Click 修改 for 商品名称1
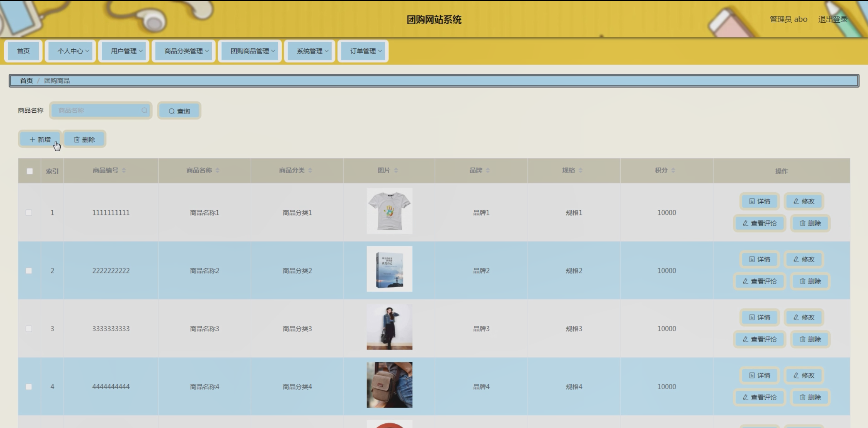This screenshot has width=868, height=428. pyautogui.click(x=804, y=201)
